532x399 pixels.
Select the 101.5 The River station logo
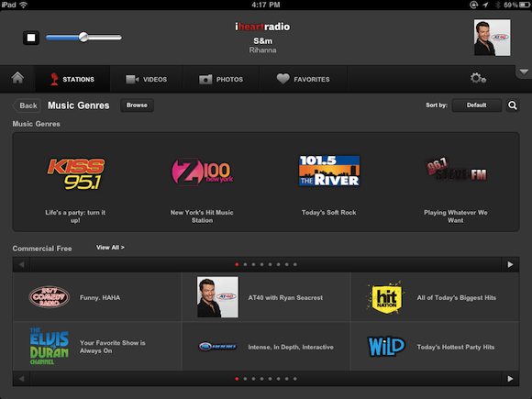click(x=329, y=171)
